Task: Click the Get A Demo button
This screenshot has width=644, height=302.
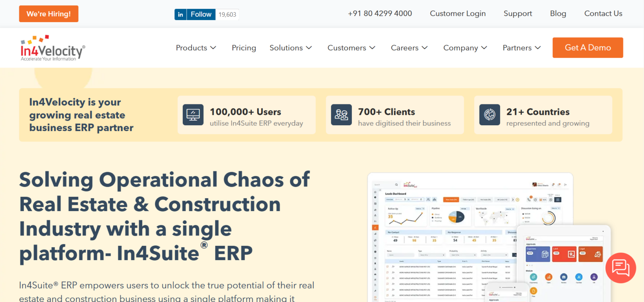Action: point(587,47)
